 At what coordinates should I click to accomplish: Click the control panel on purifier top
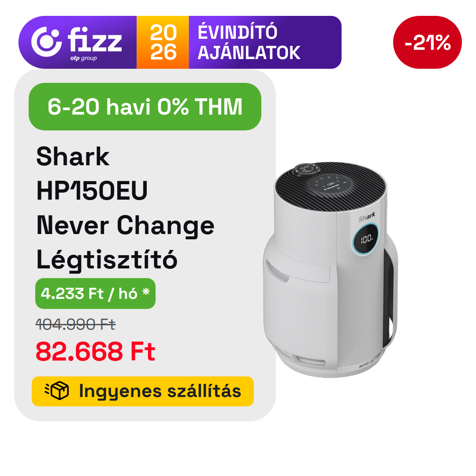[x=331, y=184]
